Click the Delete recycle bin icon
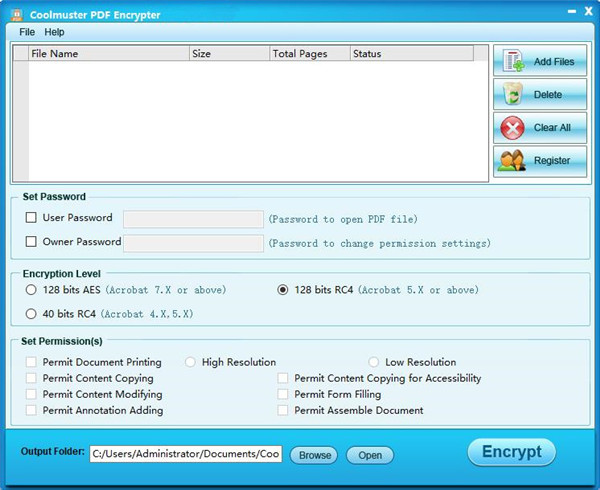Image resolution: width=600 pixels, height=490 pixels. 513,95
